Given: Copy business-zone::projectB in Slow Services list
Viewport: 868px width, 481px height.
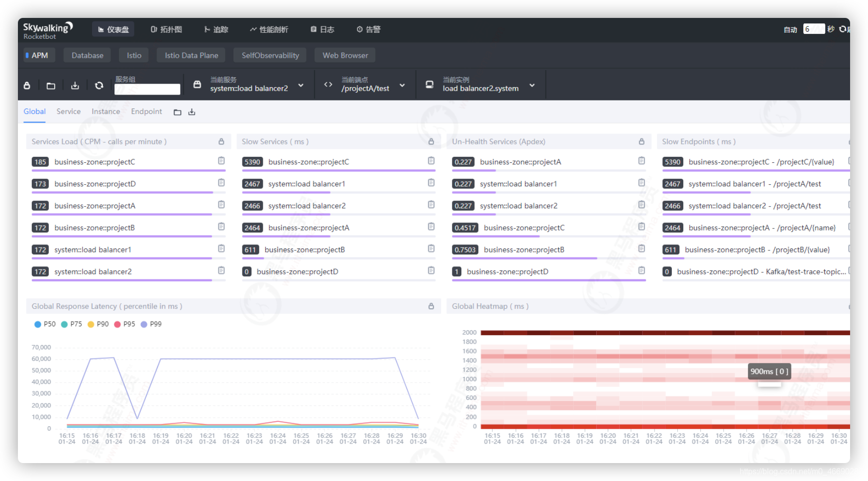Looking at the screenshot, I should click(x=431, y=248).
